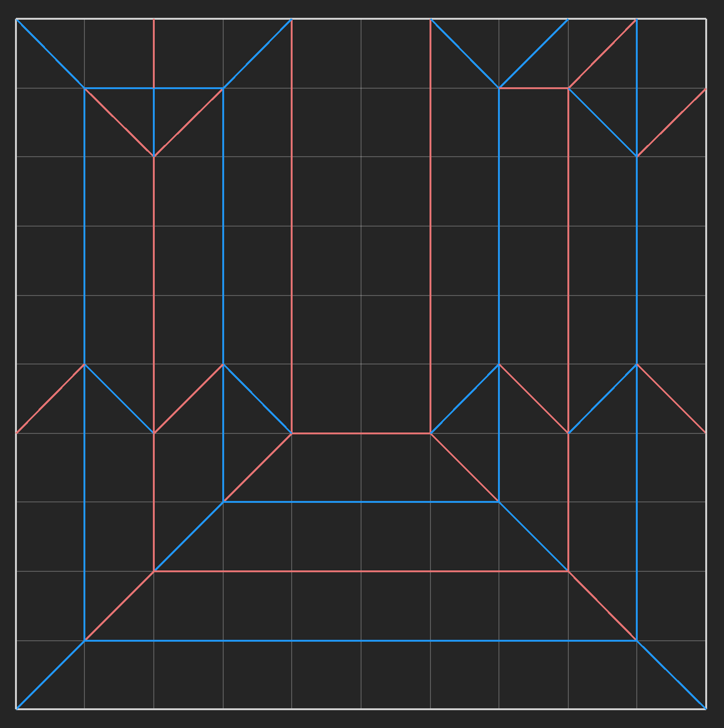Select the longest blue horizontal crease line
Screen dimensions: 724x728
361,640
